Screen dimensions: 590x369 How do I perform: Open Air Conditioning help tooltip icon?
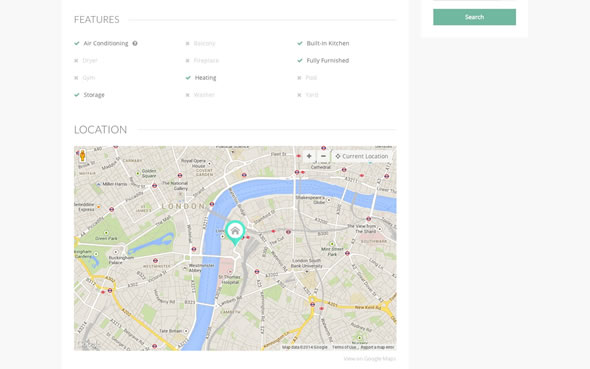(x=135, y=43)
